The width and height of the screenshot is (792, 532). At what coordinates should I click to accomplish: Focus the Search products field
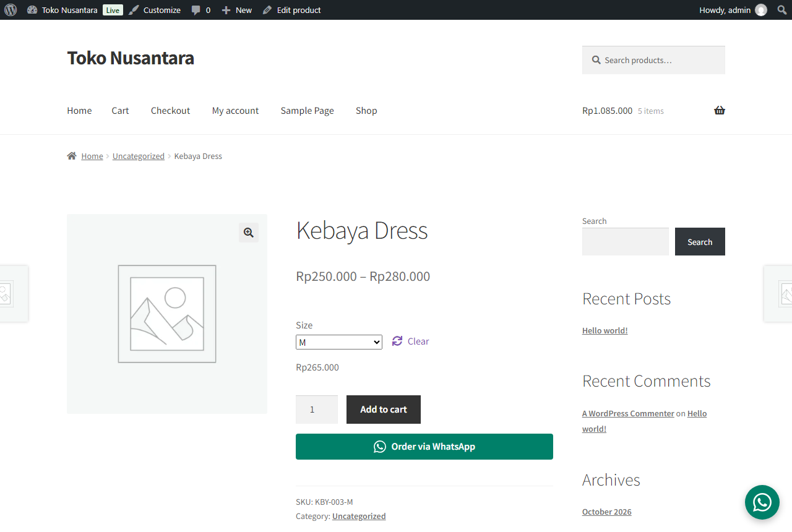[x=653, y=60]
